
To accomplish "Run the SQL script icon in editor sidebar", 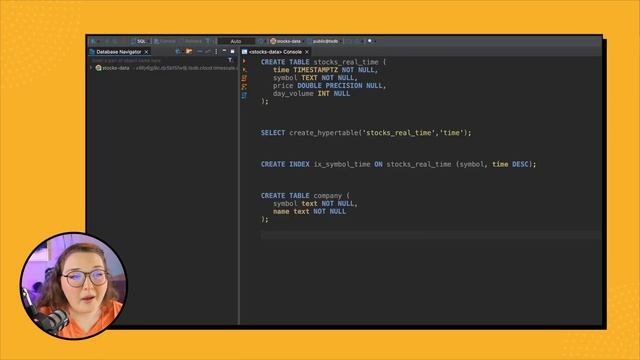I will (x=244, y=78).
